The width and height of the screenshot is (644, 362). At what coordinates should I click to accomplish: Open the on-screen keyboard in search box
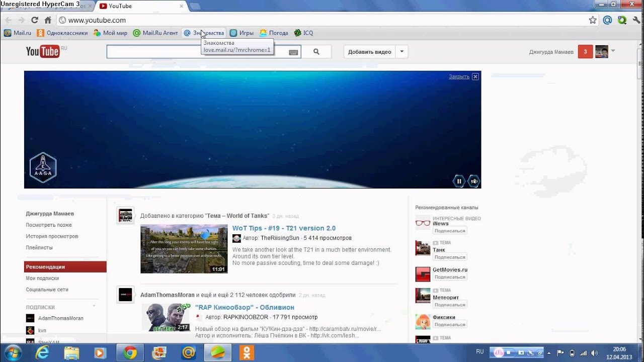293,52
